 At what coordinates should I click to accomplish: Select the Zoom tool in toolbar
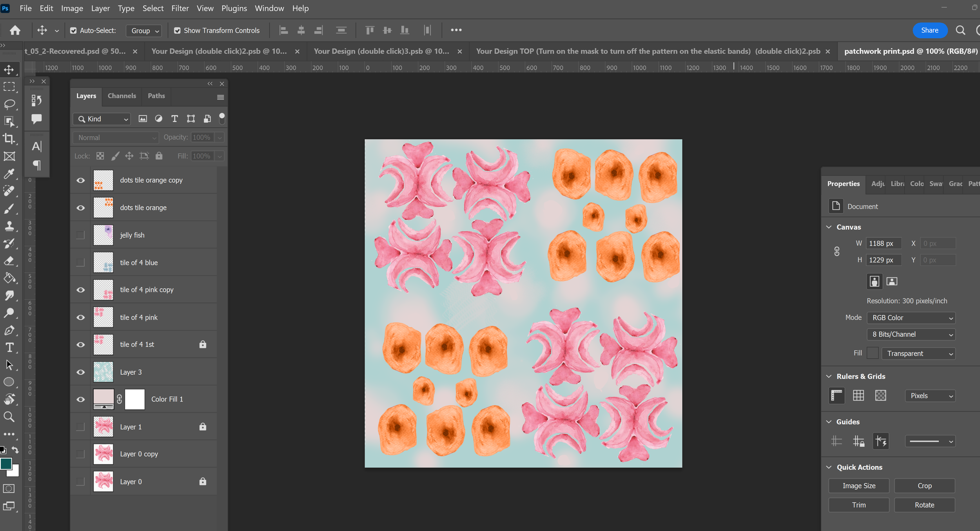9,417
